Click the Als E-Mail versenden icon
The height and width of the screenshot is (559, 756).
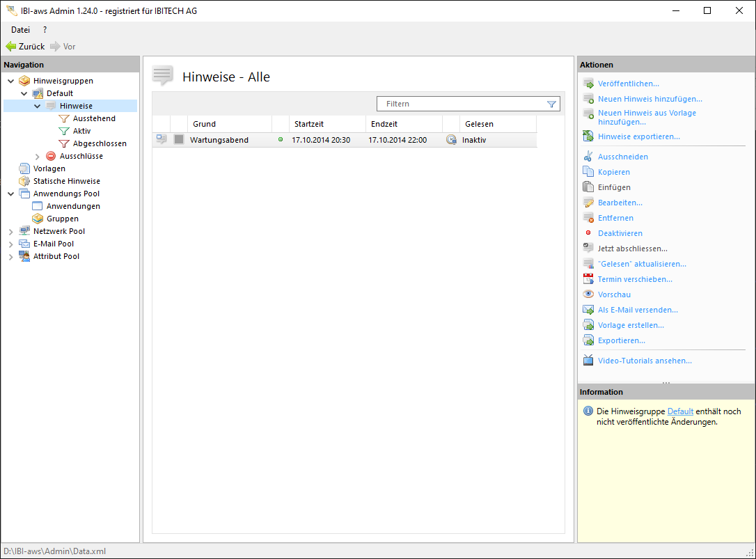click(588, 310)
